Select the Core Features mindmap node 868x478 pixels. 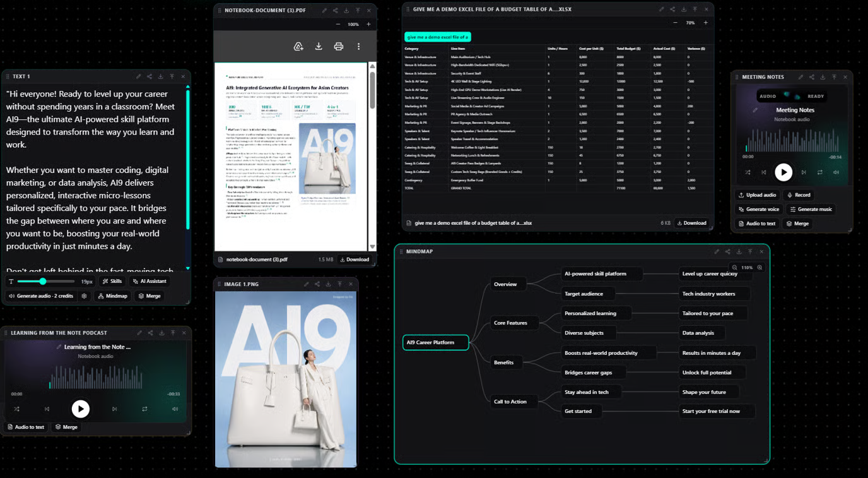pyautogui.click(x=515, y=323)
